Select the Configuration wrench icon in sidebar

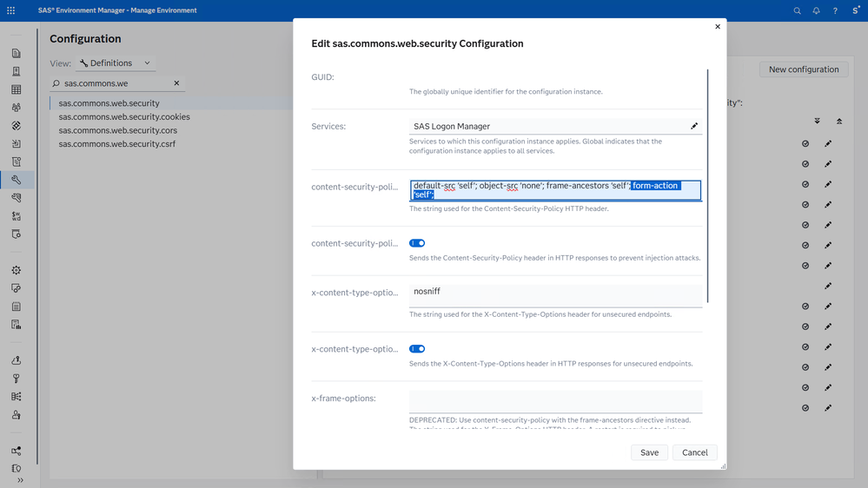click(16, 180)
